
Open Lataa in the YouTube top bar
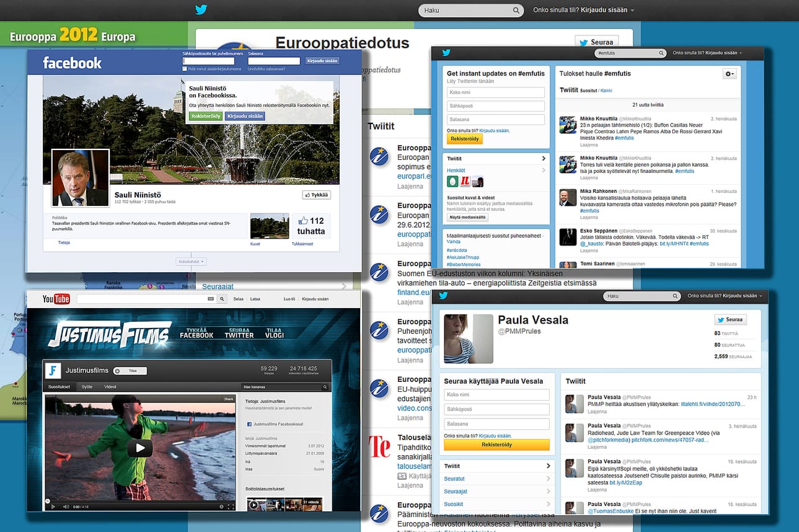click(255, 299)
